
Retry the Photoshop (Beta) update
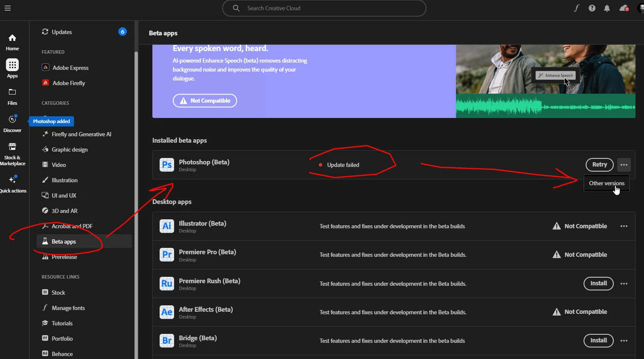(599, 165)
